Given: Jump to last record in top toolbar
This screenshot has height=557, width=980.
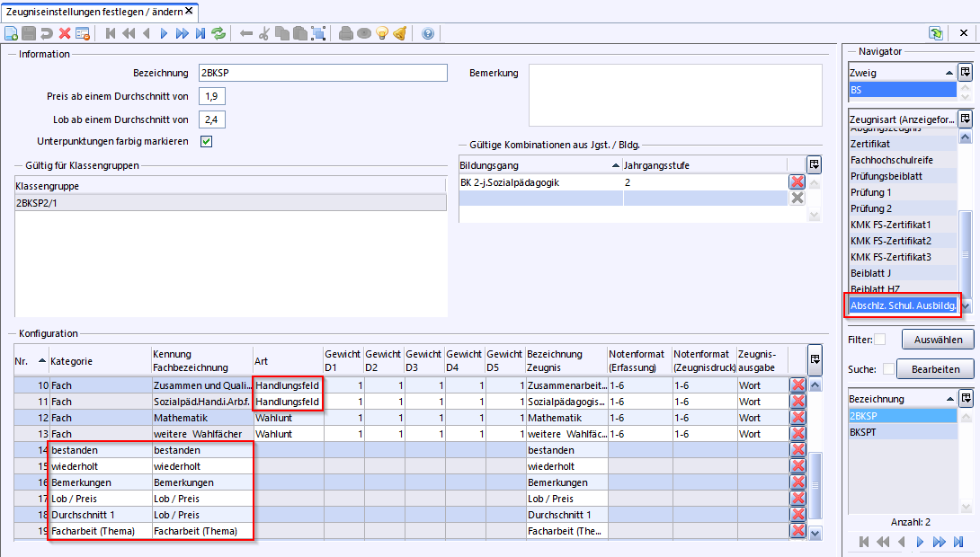Looking at the screenshot, I should (x=200, y=33).
